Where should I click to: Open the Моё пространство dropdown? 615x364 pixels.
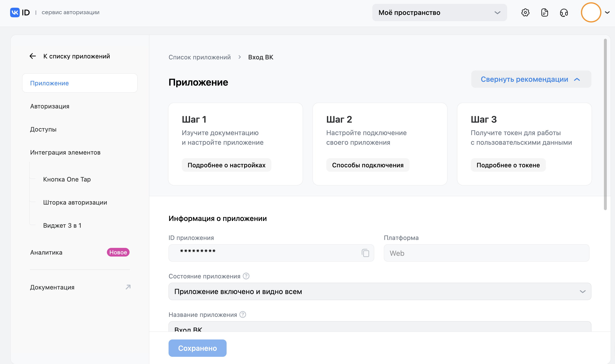point(439,13)
